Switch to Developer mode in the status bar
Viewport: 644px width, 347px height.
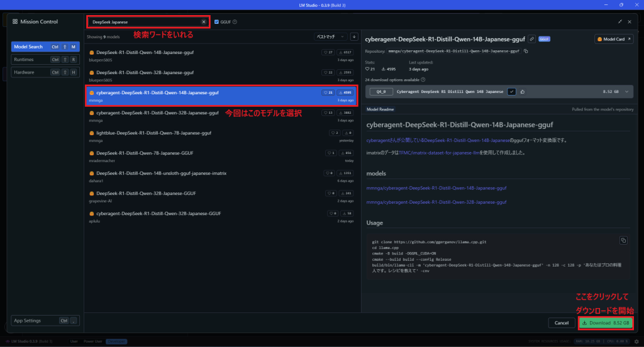115,341
